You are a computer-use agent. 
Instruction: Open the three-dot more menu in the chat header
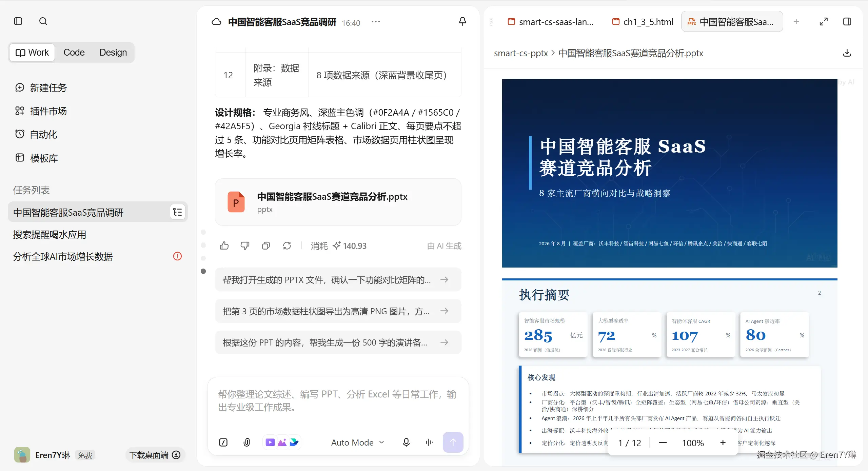point(376,22)
